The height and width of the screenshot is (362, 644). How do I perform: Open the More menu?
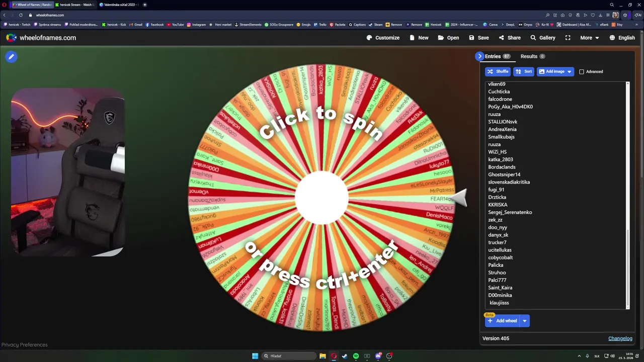coord(589,38)
